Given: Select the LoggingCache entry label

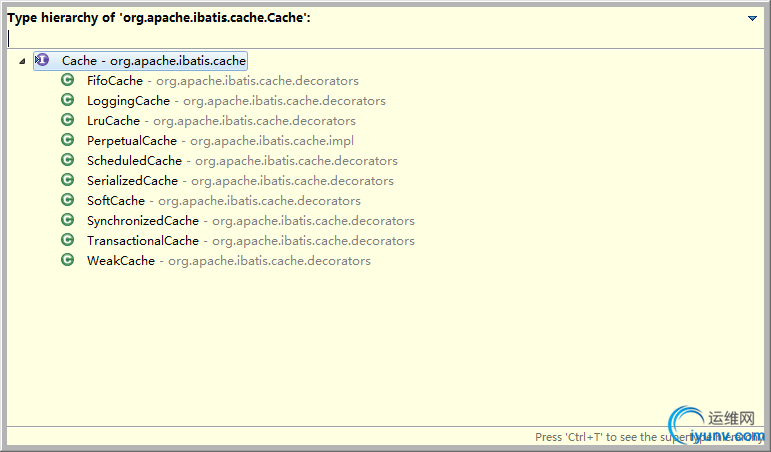Looking at the screenshot, I should point(128,101).
